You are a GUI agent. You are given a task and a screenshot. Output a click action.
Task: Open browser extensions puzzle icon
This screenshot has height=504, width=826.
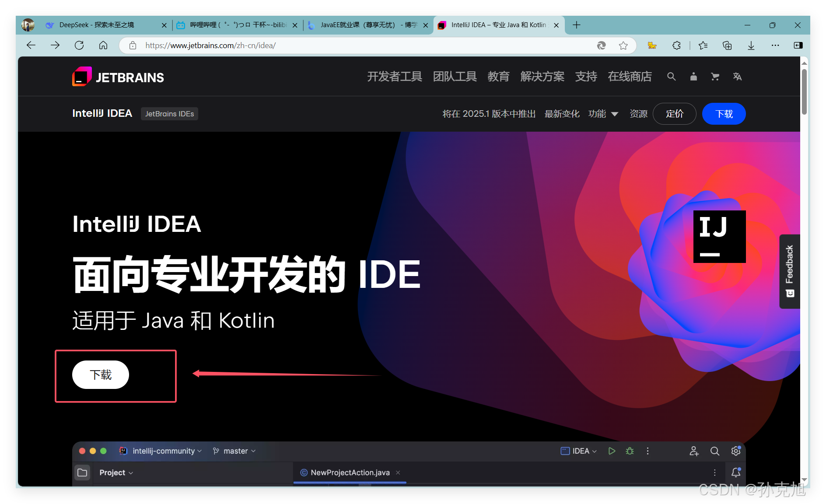pyautogui.click(x=676, y=45)
